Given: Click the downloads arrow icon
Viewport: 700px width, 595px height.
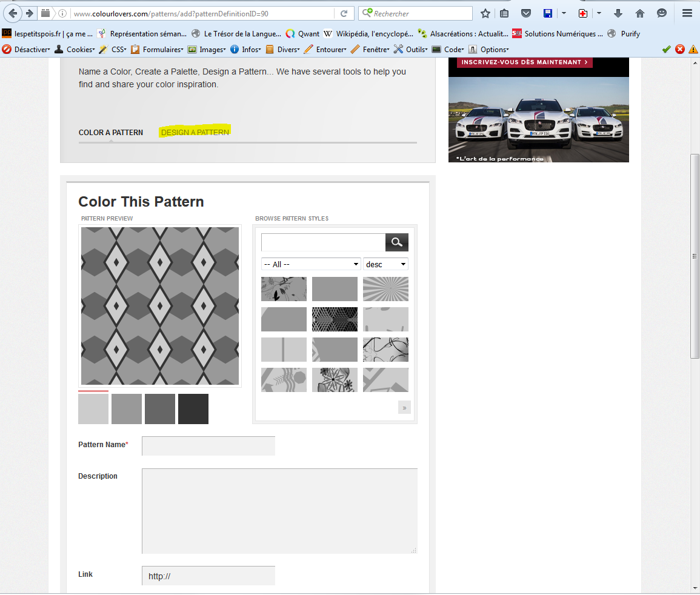Looking at the screenshot, I should (x=618, y=13).
